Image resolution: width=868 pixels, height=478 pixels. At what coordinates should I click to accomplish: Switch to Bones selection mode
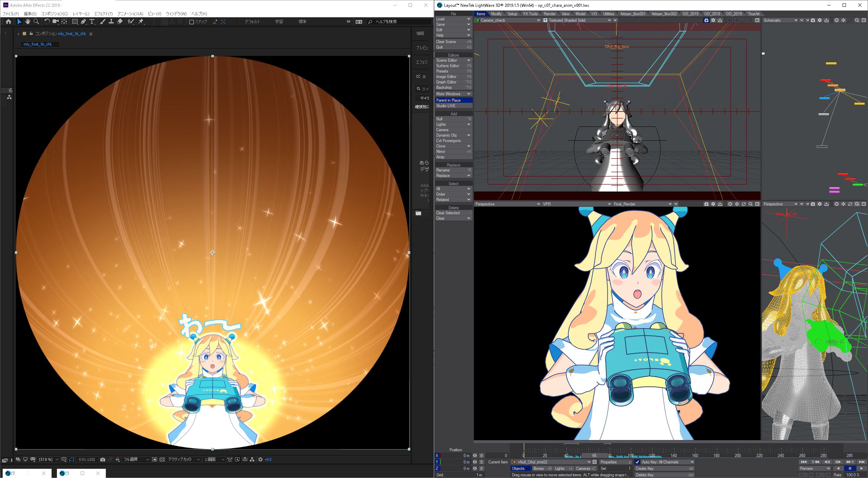click(x=542, y=469)
